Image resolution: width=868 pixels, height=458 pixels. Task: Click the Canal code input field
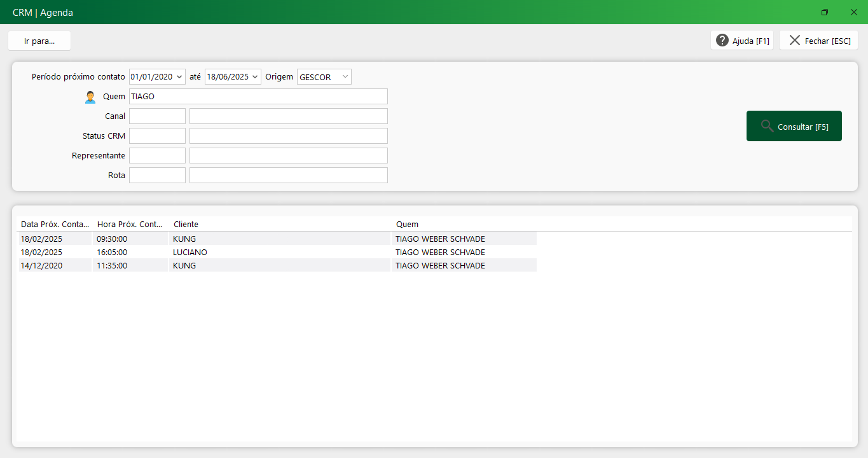click(x=157, y=116)
